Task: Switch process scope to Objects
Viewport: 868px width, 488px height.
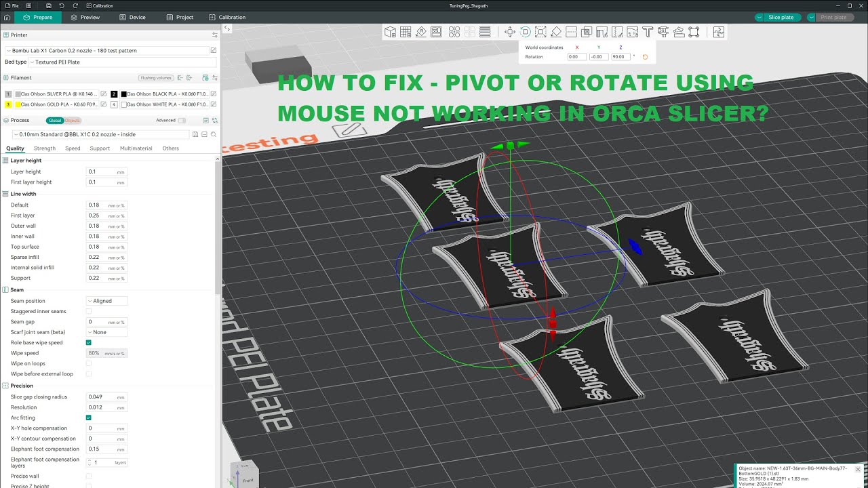Action: click(x=73, y=120)
